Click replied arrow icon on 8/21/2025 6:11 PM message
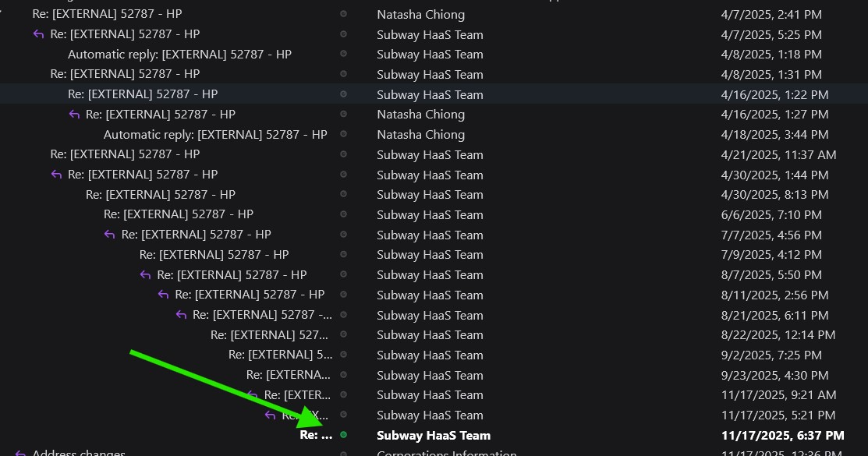Image resolution: width=868 pixels, height=456 pixels. [181, 315]
